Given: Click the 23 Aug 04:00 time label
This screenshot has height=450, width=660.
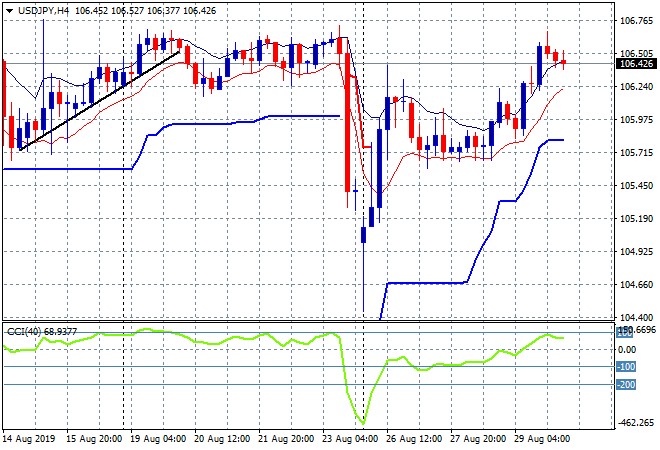Looking at the screenshot, I should click(350, 439).
